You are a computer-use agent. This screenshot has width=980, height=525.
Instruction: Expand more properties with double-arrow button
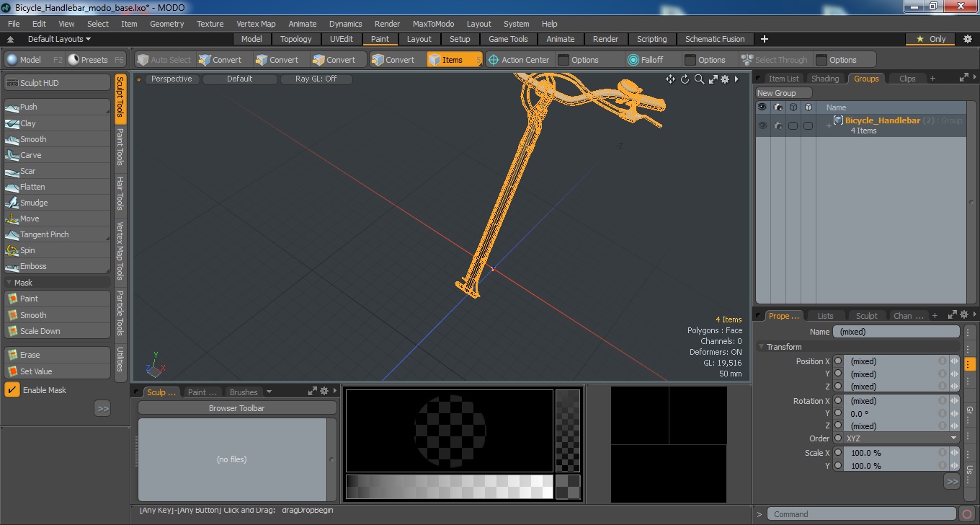pyautogui.click(x=953, y=481)
